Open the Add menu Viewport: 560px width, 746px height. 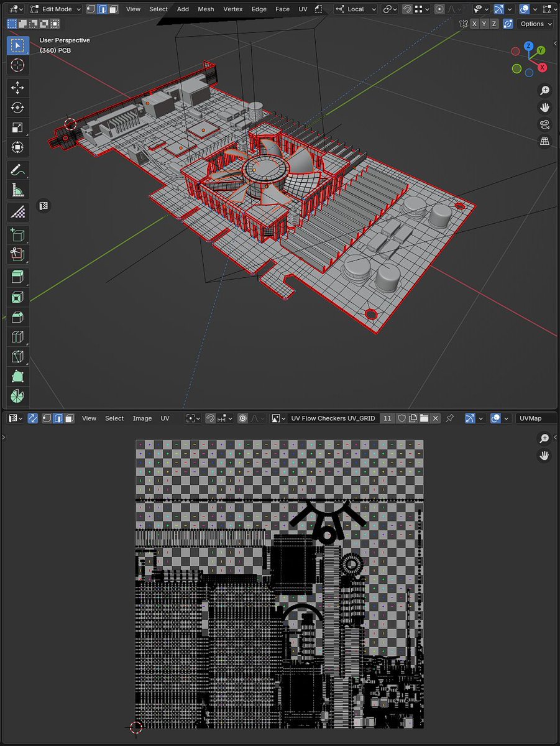[183, 9]
